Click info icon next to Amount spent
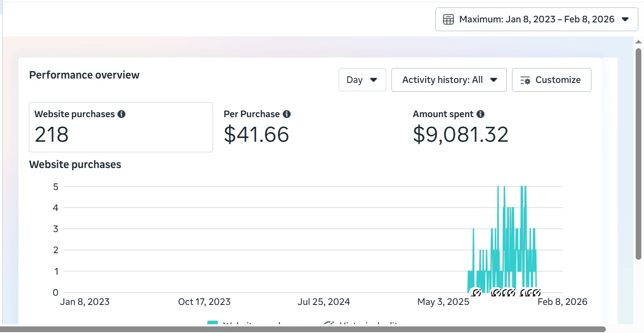644x333 pixels. pyautogui.click(x=480, y=114)
